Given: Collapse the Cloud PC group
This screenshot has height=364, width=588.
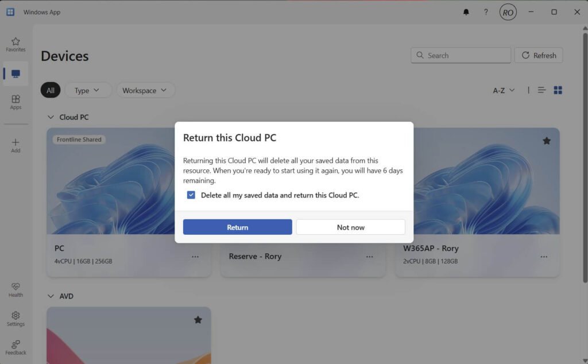Looking at the screenshot, I should tap(51, 117).
